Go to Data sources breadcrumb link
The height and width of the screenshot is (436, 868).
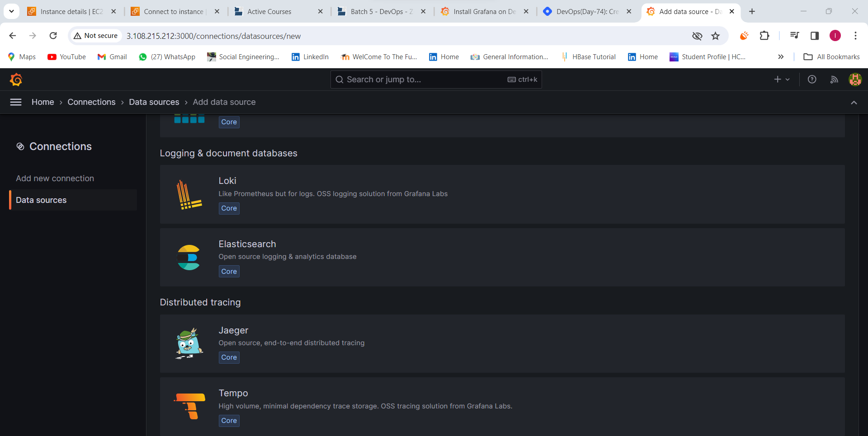pos(154,102)
